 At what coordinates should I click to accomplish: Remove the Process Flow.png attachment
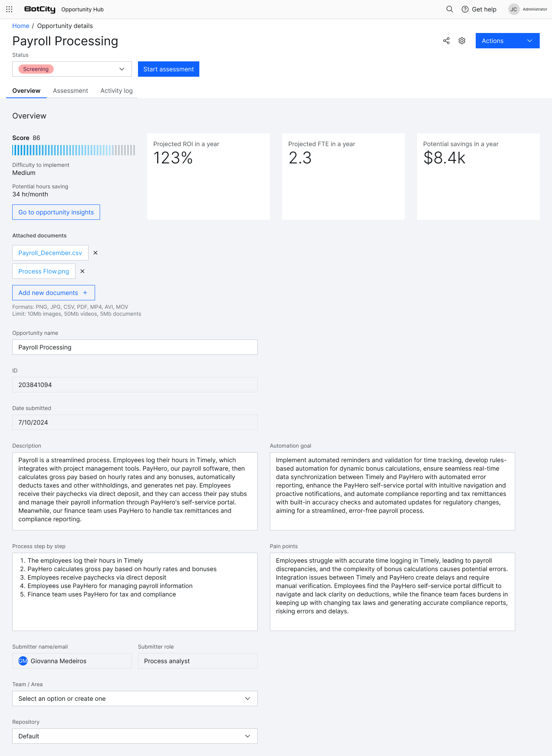82,271
